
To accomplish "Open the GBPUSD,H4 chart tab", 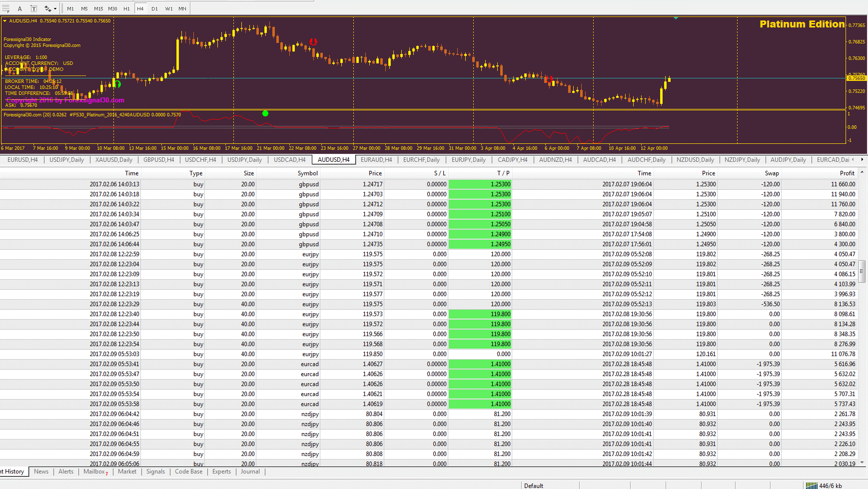I will (x=158, y=160).
